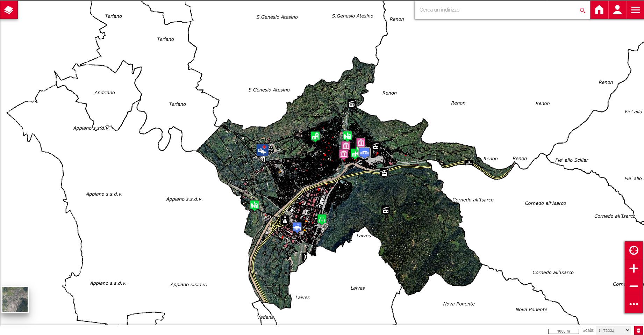Open the Scala scale dropdown
Screen dimensions: 644x335
click(x=614, y=330)
